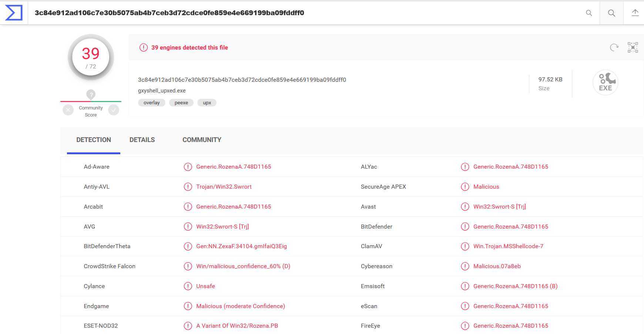Vote harmless with community check icon
Screen dimensions: 644x334
click(x=114, y=110)
